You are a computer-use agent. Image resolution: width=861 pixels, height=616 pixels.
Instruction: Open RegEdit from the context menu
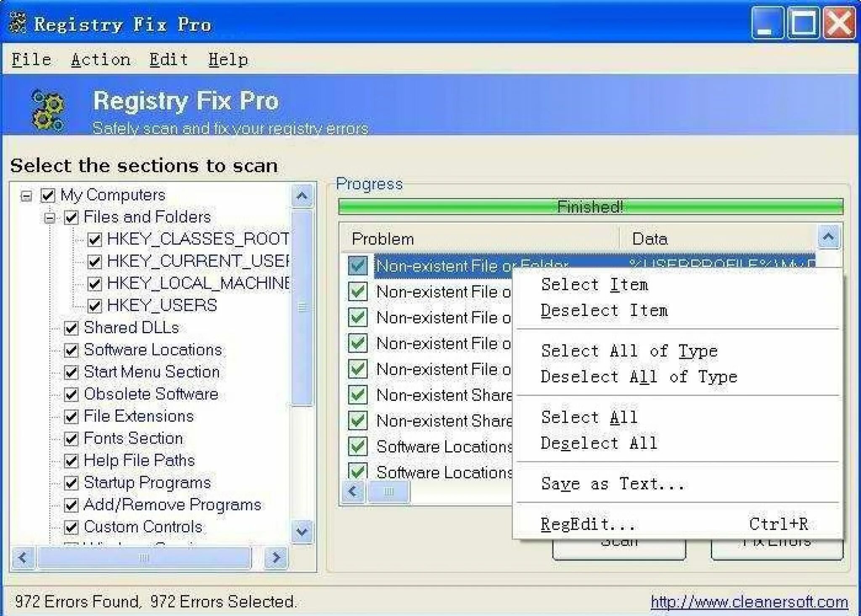588,524
